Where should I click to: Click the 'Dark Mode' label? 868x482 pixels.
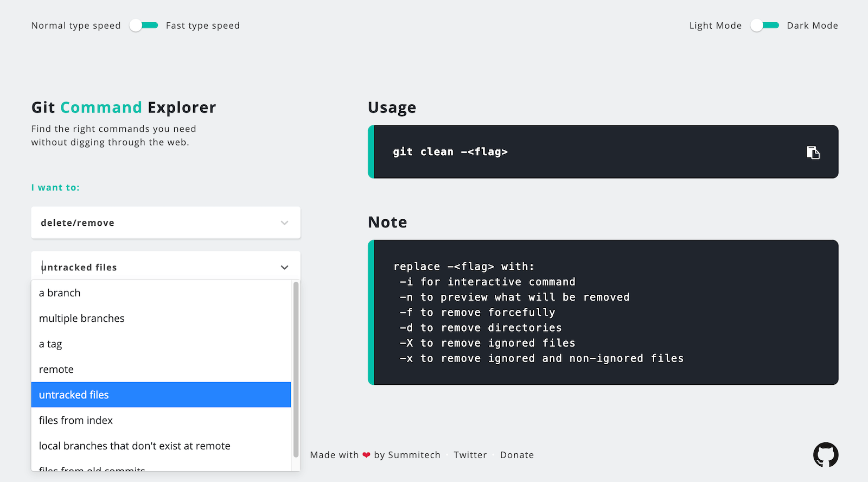(x=813, y=26)
